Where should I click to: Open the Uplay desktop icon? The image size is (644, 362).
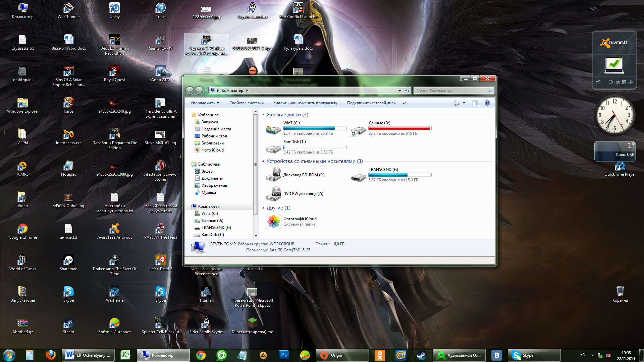[x=115, y=10]
